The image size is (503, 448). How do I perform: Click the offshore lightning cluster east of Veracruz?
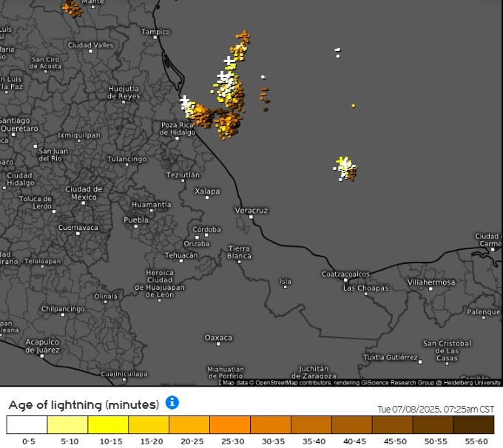346,169
